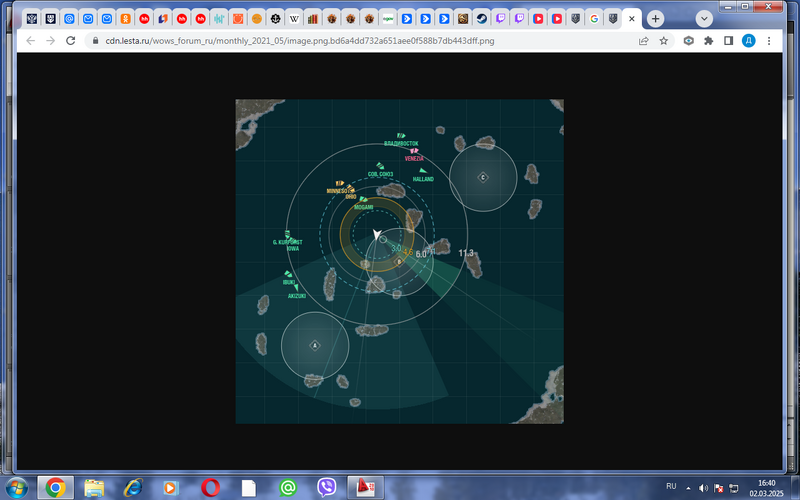
Task: Open Chrome three-dot menu
Action: [x=769, y=41]
